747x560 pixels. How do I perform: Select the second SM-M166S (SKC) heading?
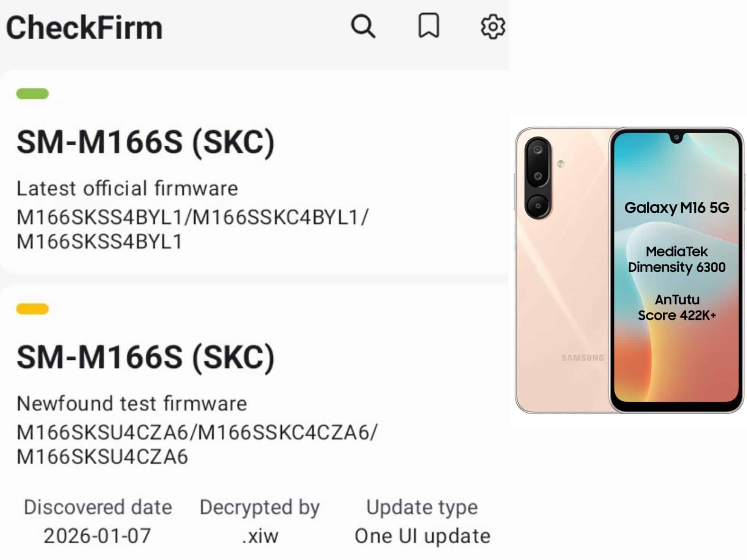point(145,357)
